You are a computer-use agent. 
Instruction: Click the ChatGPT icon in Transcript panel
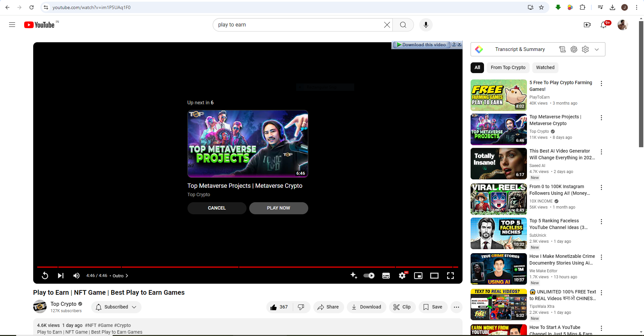(x=574, y=50)
